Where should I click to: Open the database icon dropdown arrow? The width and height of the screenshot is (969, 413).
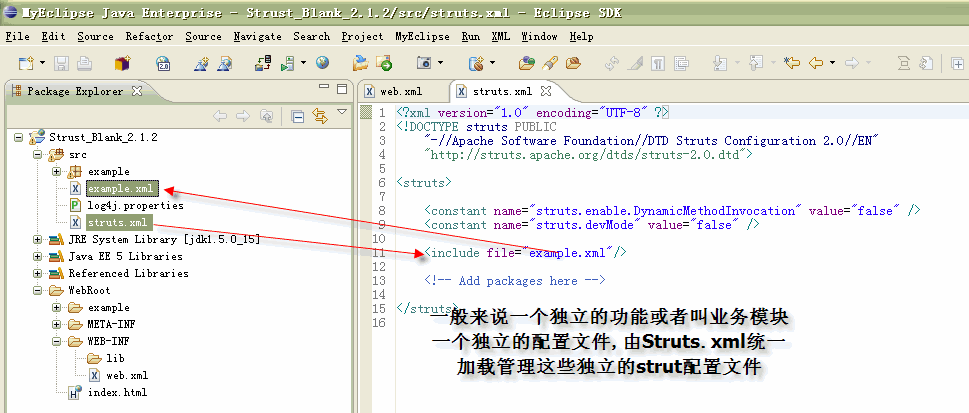pos(493,63)
